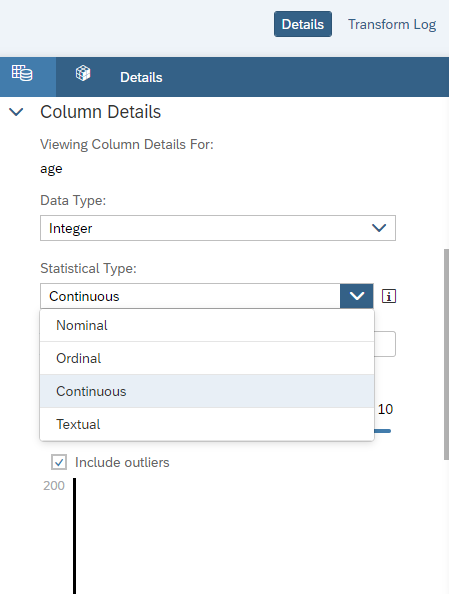
Task: Open the Data Type Integer dropdown
Action: click(x=218, y=228)
